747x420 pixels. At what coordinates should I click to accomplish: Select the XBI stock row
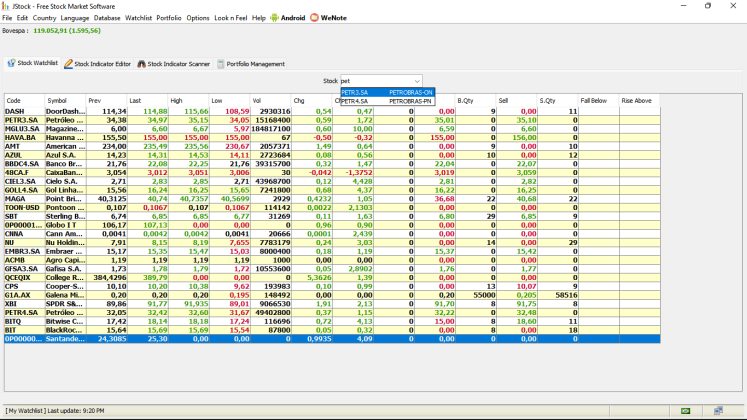pyautogui.click(x=332, y=303)
